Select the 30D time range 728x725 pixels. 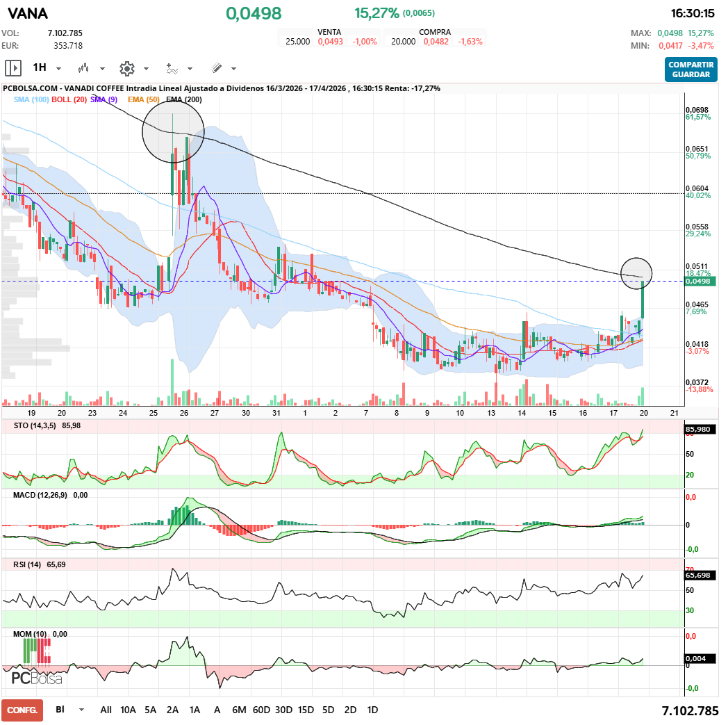283,710
